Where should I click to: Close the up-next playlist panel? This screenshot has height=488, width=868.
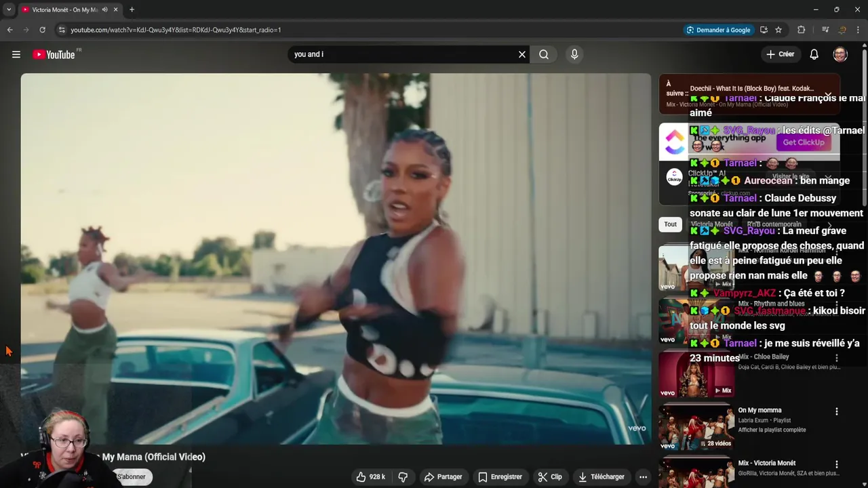(x=828, y=96)
